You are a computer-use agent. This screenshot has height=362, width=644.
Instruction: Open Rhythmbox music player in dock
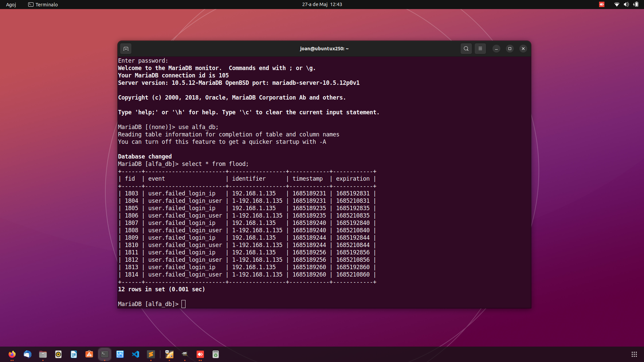[x=58, y=354]
